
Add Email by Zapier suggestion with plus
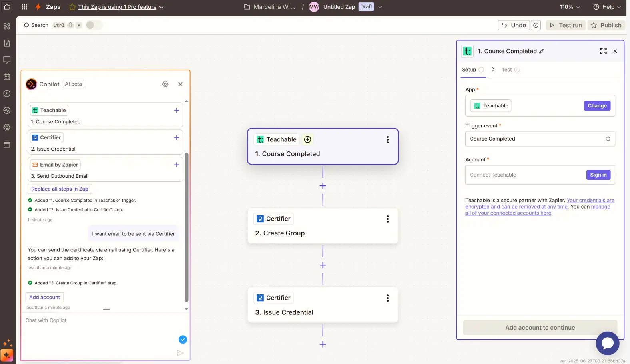point(176,165)
